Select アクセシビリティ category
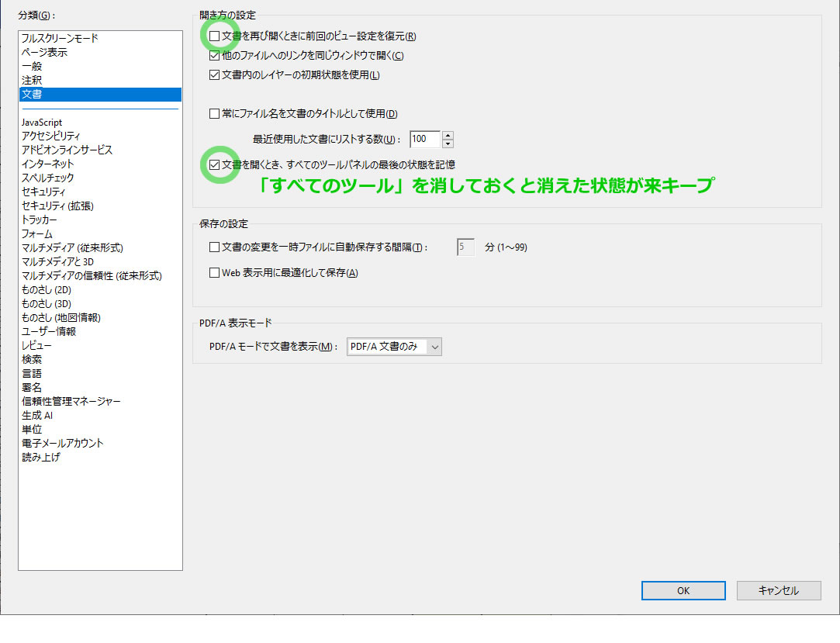840x643 pixels. point(51,137)
